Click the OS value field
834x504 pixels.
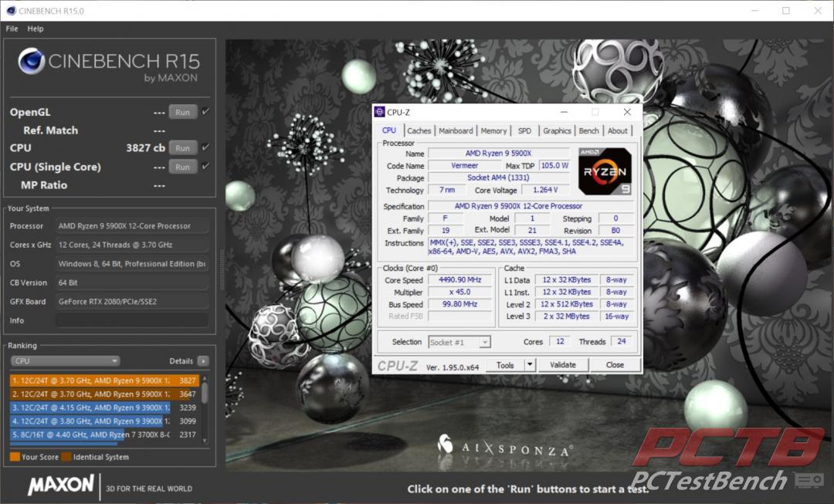point(132,264)
